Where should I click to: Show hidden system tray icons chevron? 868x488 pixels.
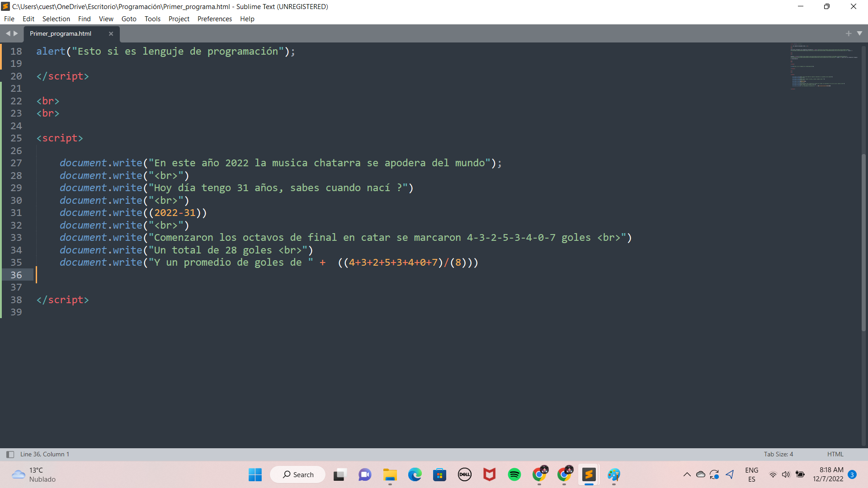coord(687,474)
